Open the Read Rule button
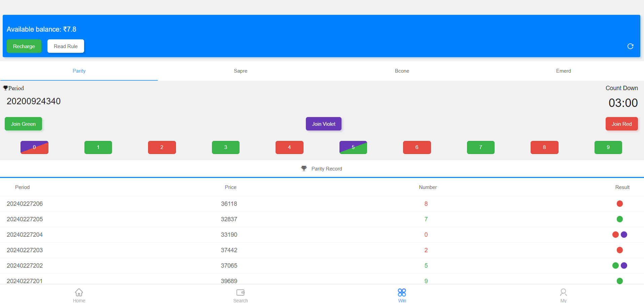Viewport: 644px width, 303px height. (66, 46)
